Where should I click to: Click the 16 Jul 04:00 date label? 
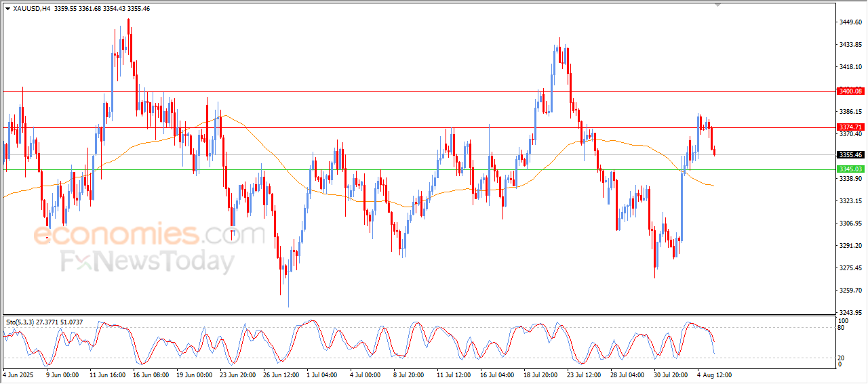[498, 374]
